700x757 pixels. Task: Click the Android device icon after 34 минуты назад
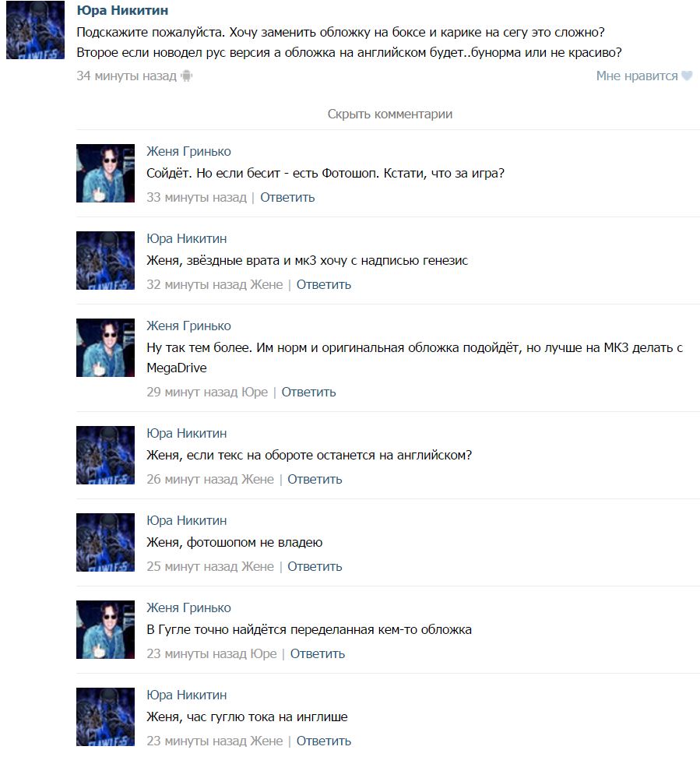click(x=186, y=76)
